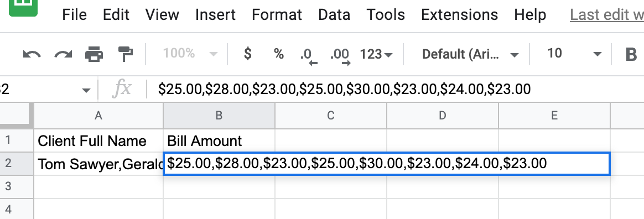Select the Client Full Name cell
The height and width of the screenshot is (219, 644).
98,140
